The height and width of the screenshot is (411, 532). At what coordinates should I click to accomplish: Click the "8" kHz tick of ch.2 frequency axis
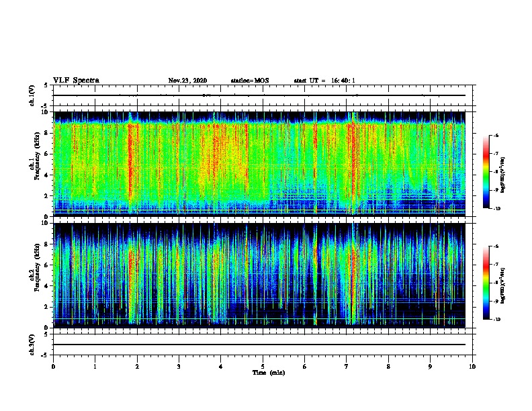pos(47,244)
